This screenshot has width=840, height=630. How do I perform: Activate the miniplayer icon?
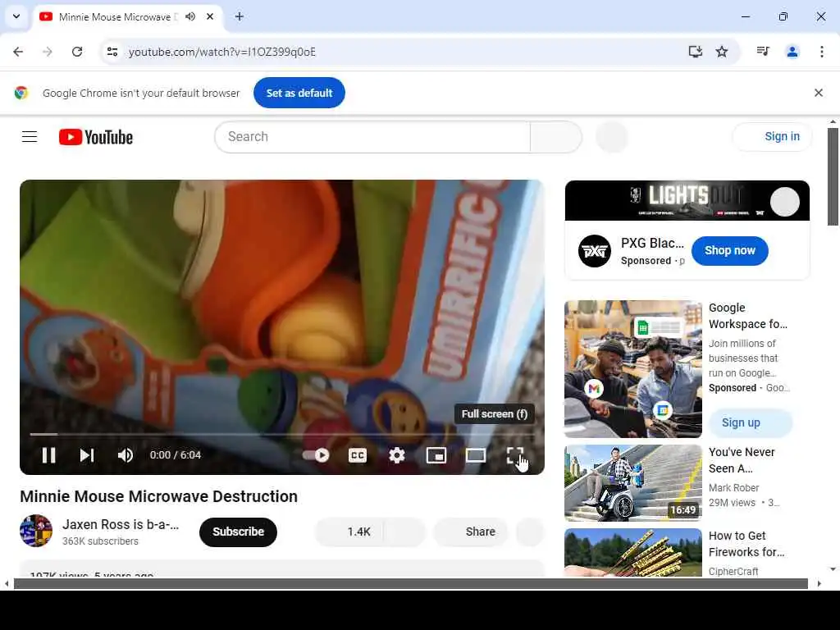[436, 454]
